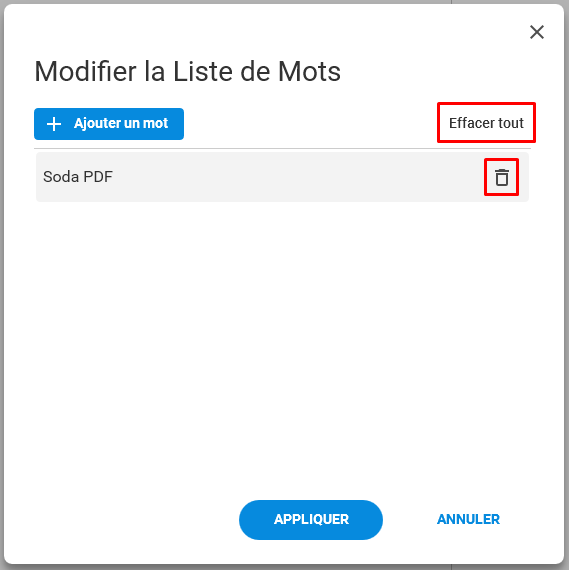The height and width of the screenshot is (570, 569).
Task: Apply the word list modifications
Action: tap(311, 519)
